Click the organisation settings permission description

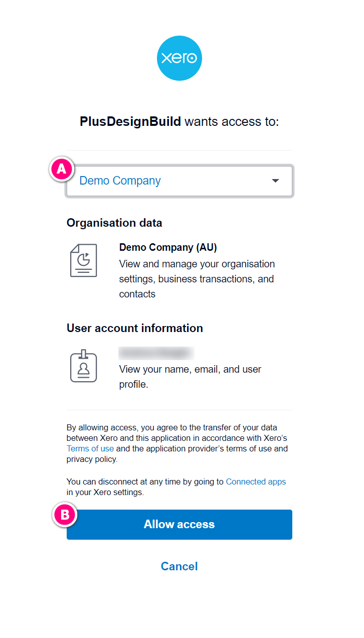coord(197,279)
